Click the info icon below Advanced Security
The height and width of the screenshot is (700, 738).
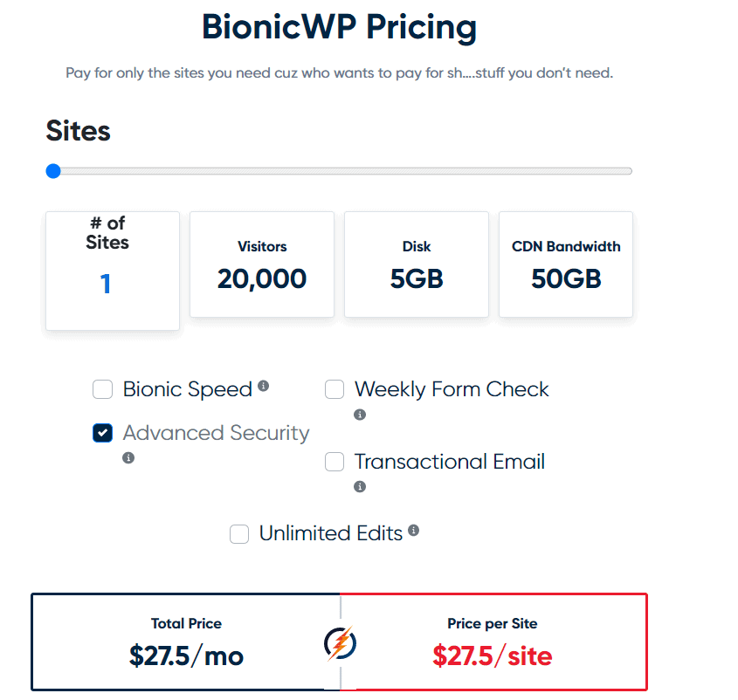click(x=128, y=457)
